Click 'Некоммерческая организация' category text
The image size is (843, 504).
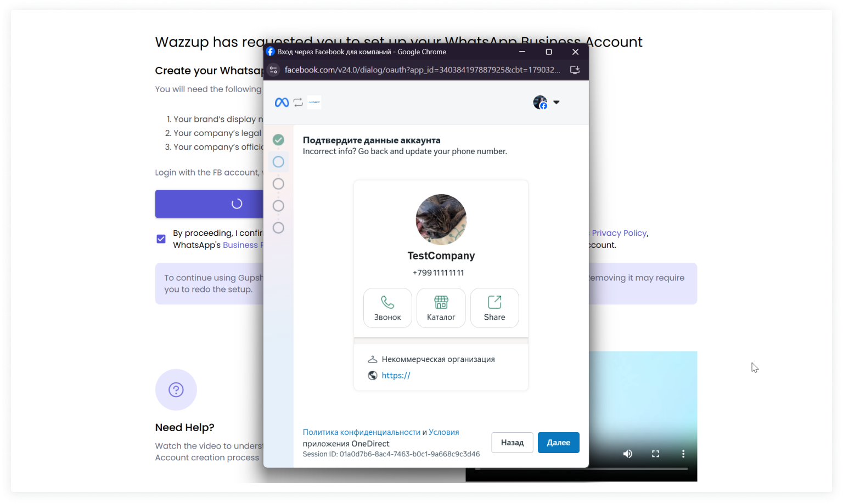[439, 359]
